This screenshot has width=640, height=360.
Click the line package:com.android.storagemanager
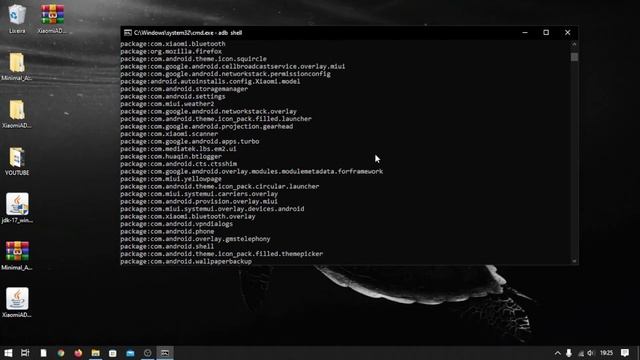coord(184,89)
